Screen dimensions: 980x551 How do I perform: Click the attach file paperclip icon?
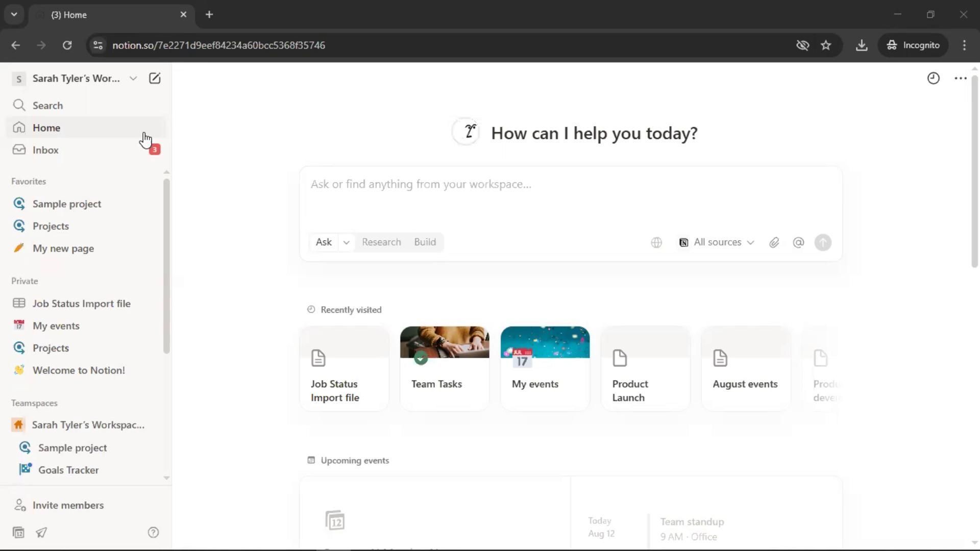[774, 243]
